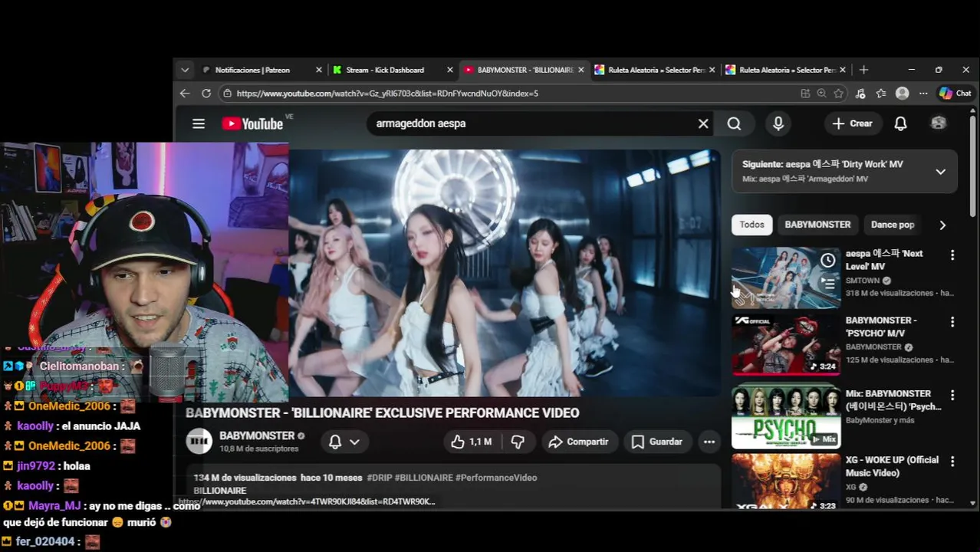Screen dimensions: 980x552
Task: Switch to the first Ruleta Aleatoria tab
Action: [656, 70]
